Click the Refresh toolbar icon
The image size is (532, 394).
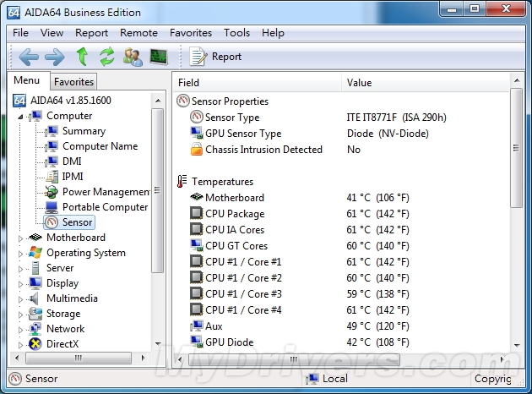coord(106,57)
